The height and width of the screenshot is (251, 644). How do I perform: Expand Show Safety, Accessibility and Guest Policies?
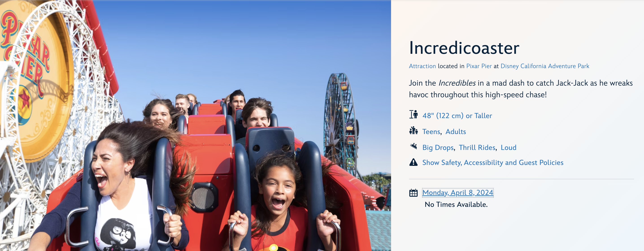click(493, 162)
